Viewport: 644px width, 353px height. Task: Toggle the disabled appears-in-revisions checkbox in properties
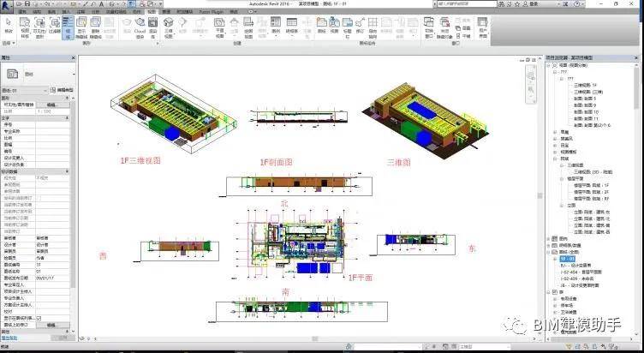(x=39, y=198)
